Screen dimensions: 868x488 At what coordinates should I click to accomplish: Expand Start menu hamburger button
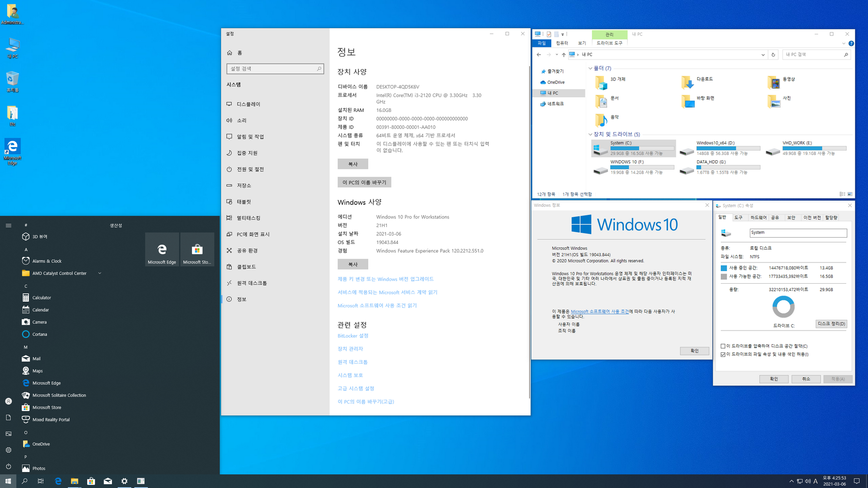coord(8,225)
